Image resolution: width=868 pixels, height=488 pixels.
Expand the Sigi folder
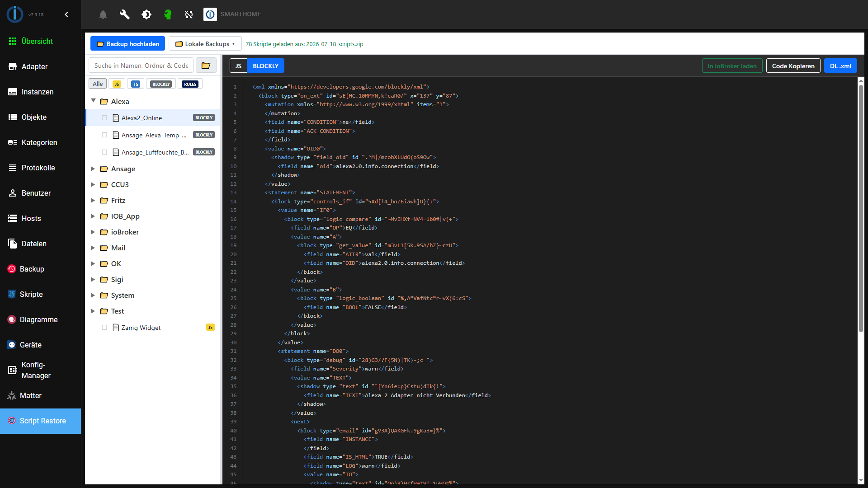(x=93, y=279)
